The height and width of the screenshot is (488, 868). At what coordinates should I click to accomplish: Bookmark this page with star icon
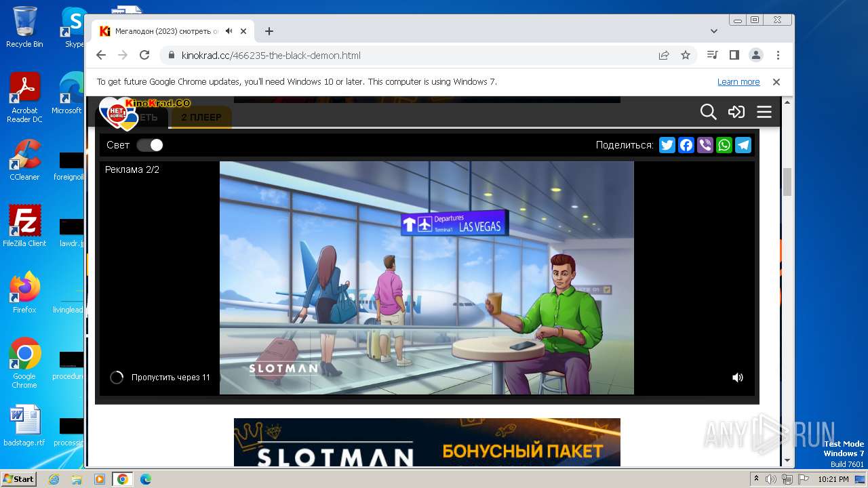686,55
